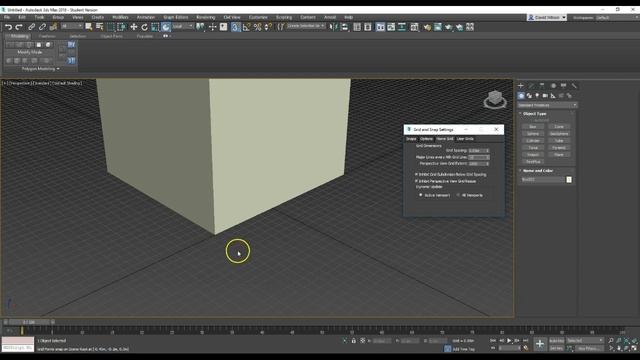This screenshot has height=360, width=640.
Task: Click the Mirror tool icon
Action: point(334,27)
